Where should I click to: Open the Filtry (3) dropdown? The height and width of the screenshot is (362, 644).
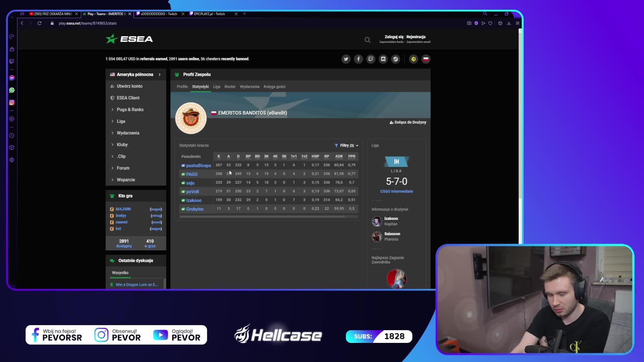pos(346,145)
